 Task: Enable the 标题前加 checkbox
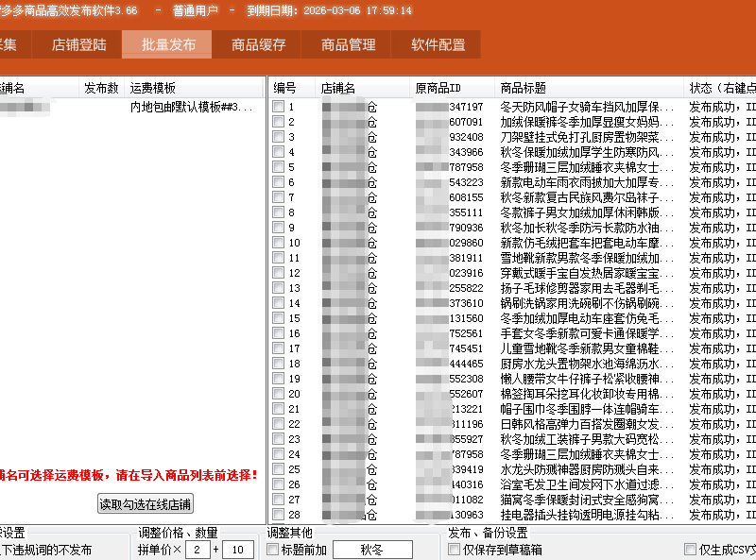click(273, 550)
